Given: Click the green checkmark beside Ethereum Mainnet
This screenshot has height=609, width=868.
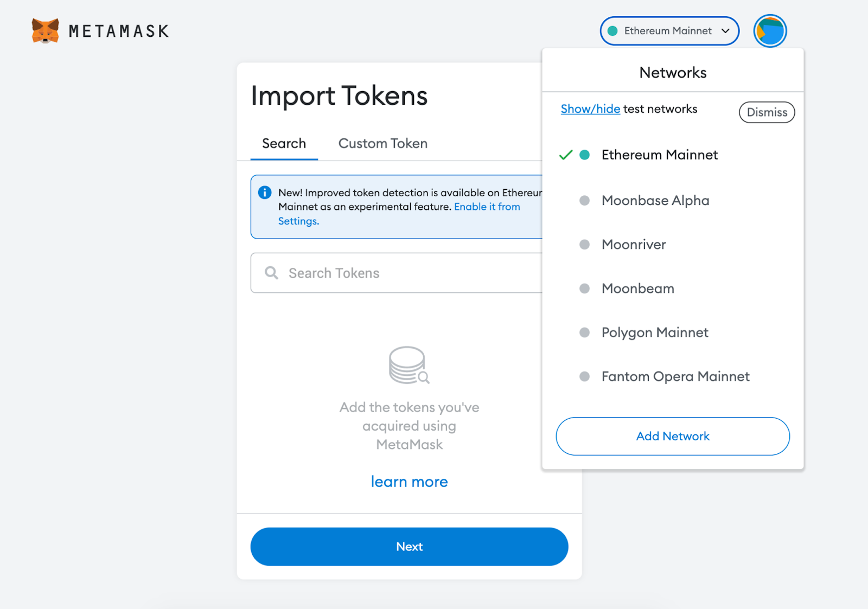Looking at the screenshot, I should (x=566, y=155).
